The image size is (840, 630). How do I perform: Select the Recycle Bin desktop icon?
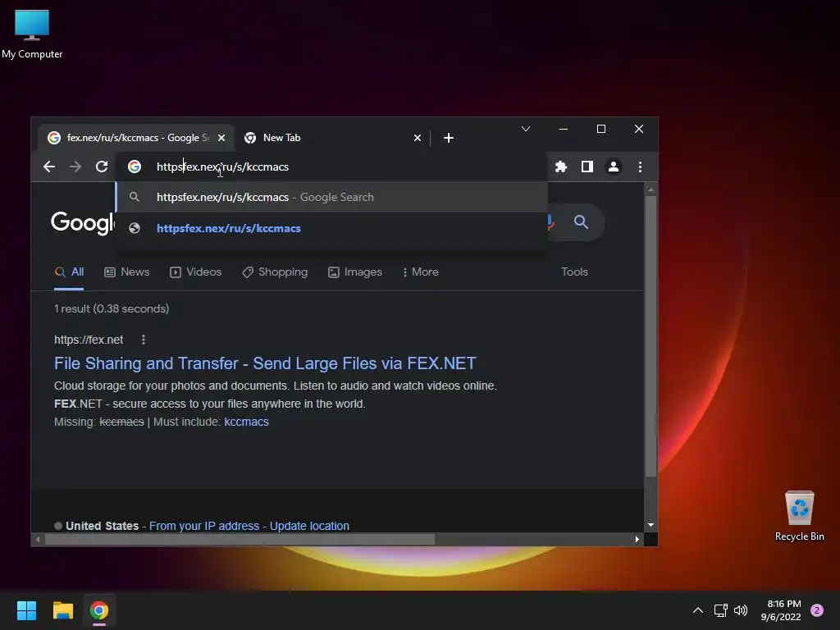click(799, 516)
